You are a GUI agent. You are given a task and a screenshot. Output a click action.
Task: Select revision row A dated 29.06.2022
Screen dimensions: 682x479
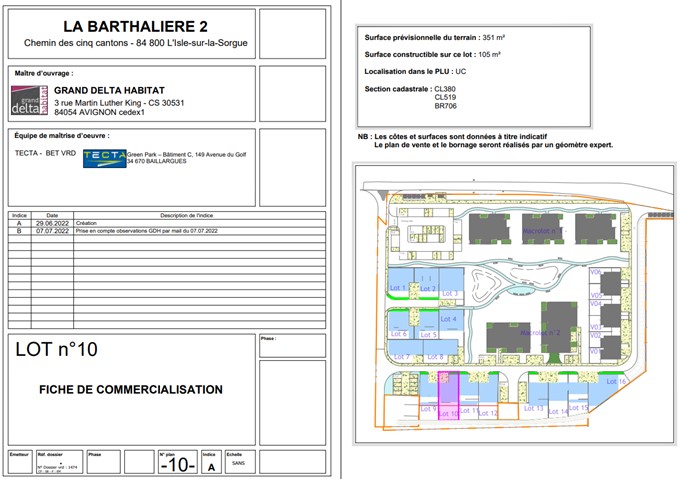pyautogui.click(x=166, y=223)
